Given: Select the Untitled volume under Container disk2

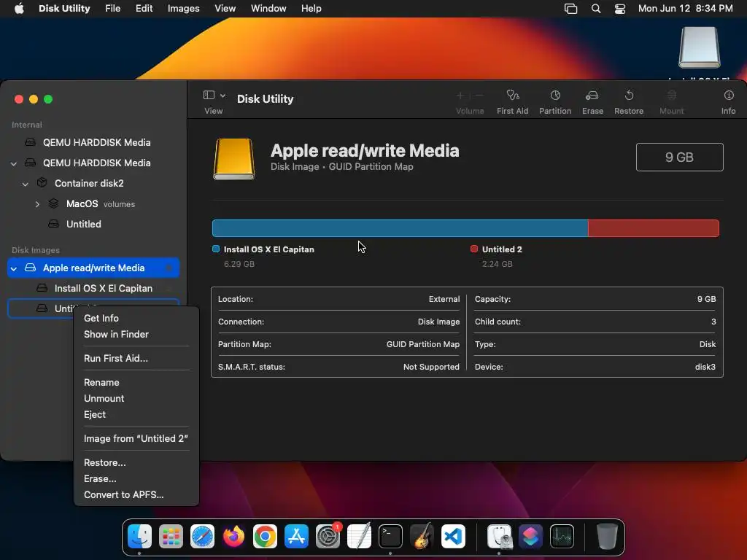Looking at the screenshot, I should (x=93, y=224).
